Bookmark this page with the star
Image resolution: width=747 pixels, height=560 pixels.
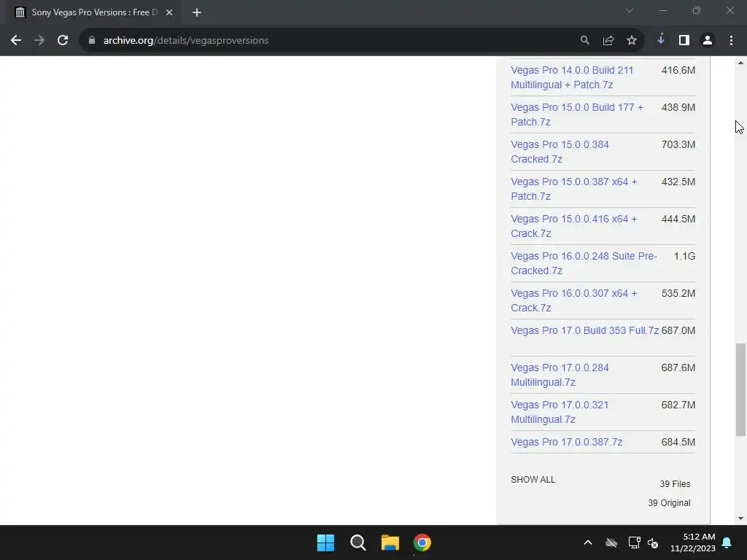(x=632, y=41)
